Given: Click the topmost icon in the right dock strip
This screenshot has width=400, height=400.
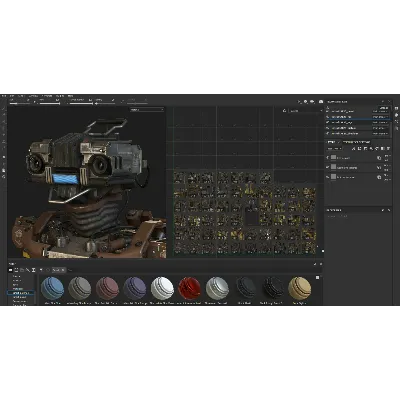Looking at the screenshot, I should point(396,108).
